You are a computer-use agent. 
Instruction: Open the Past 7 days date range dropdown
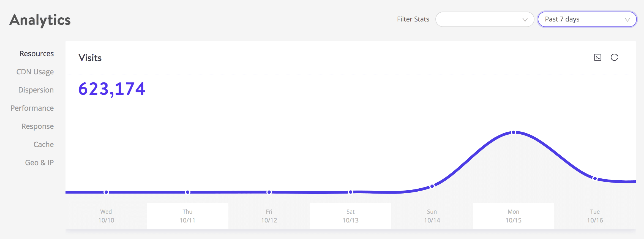coord(587,19)
